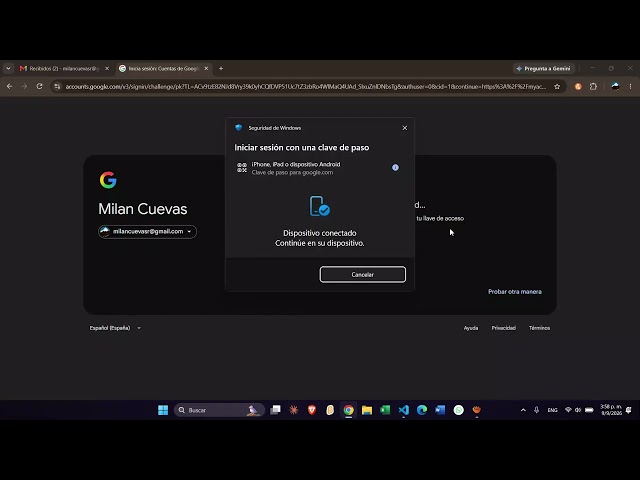Viewport: 640px width, 480px height.
Task: Go forward in browser history
Action: 24,86
